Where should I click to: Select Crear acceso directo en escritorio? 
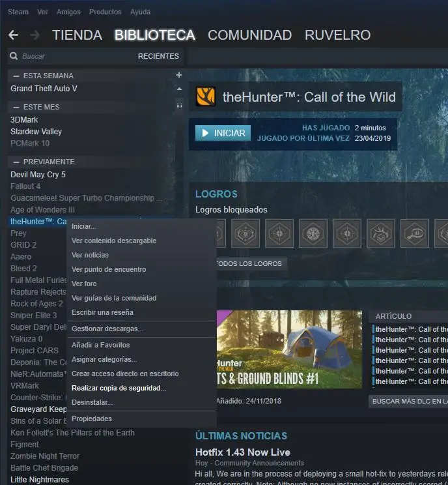click(x=141, y=374)
